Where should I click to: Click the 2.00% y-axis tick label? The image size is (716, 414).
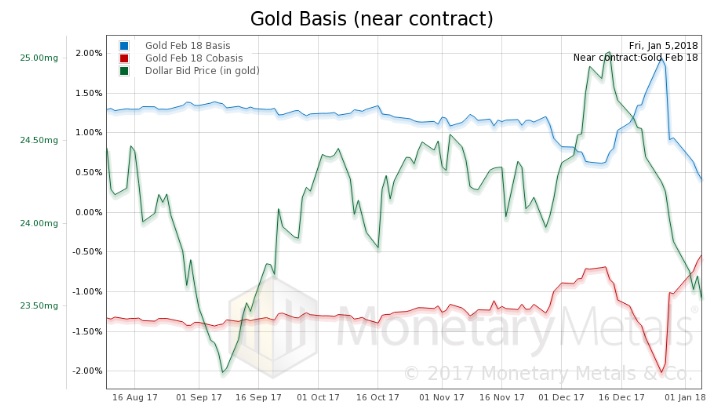click(x=88, y=53)
